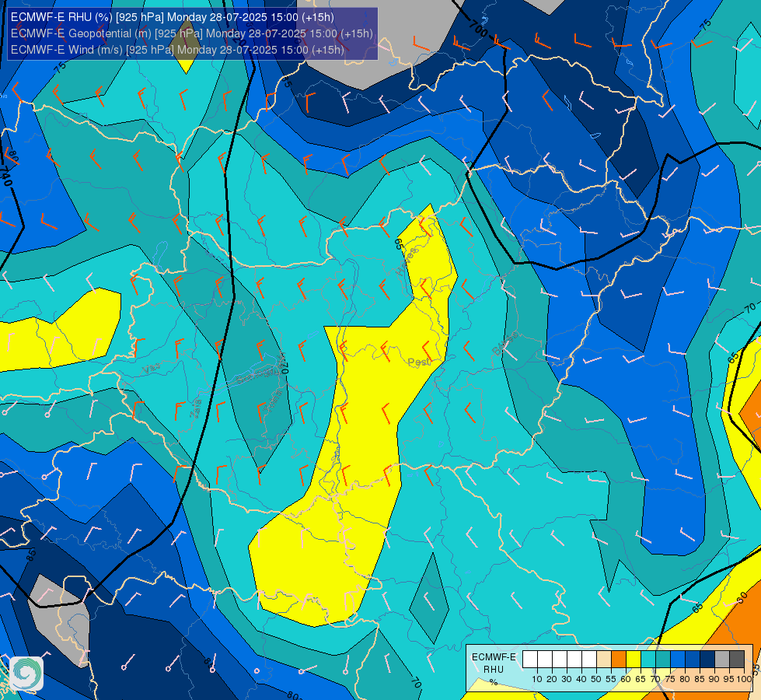This screenshot has height=700, width=761.
Task: Pick the cyan 65-70% legend swatch
Action: coord(648,660)
